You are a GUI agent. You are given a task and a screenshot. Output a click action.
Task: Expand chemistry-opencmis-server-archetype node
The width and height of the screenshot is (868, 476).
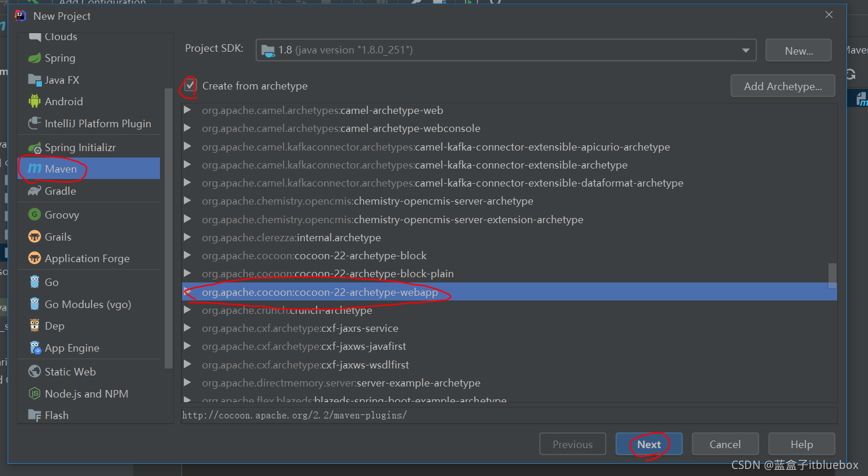(x=187, y=201)
